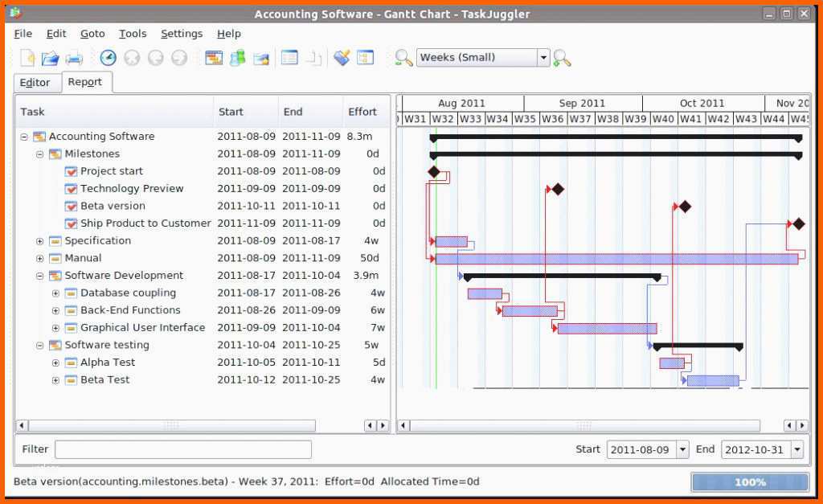This screenshot has width=823, height=504.
Task: Toggle the Beta version milestone checkbox icon
Action: click(71, 206)
